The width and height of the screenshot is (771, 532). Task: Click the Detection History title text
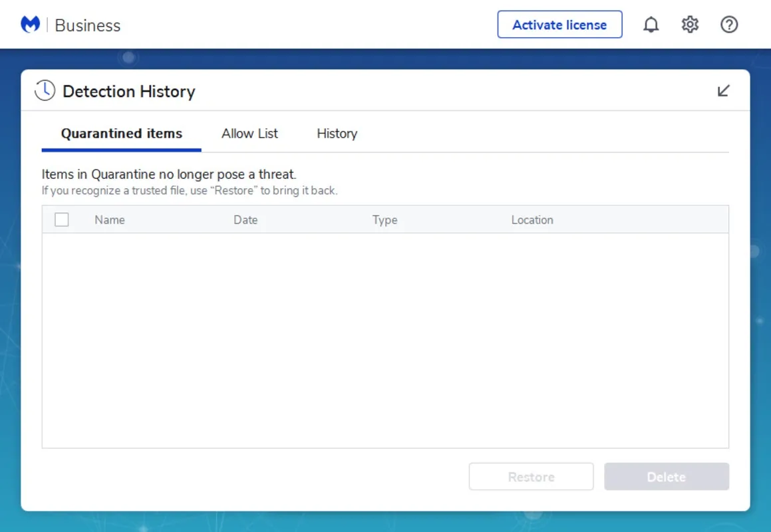pos(129,92)
